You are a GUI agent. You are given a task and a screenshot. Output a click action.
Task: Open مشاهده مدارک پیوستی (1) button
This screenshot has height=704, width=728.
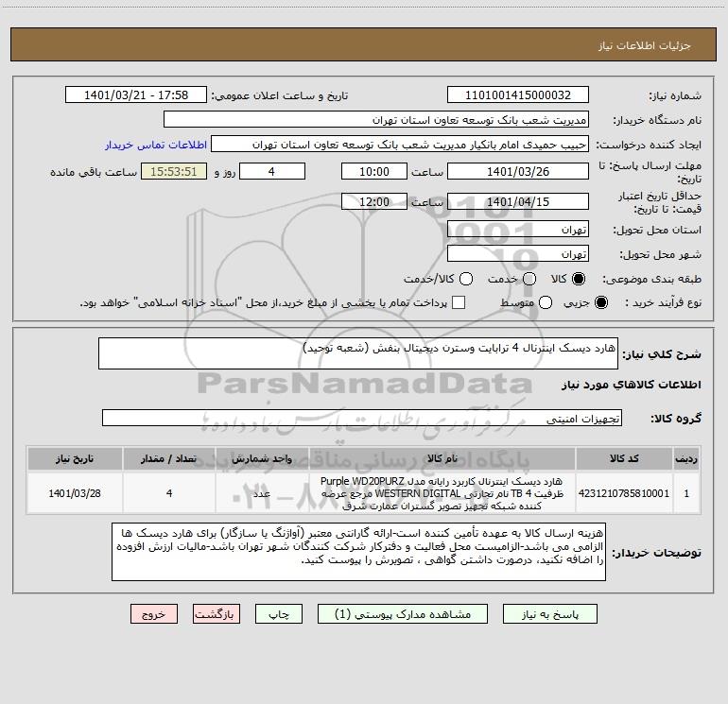pos(402,614)
